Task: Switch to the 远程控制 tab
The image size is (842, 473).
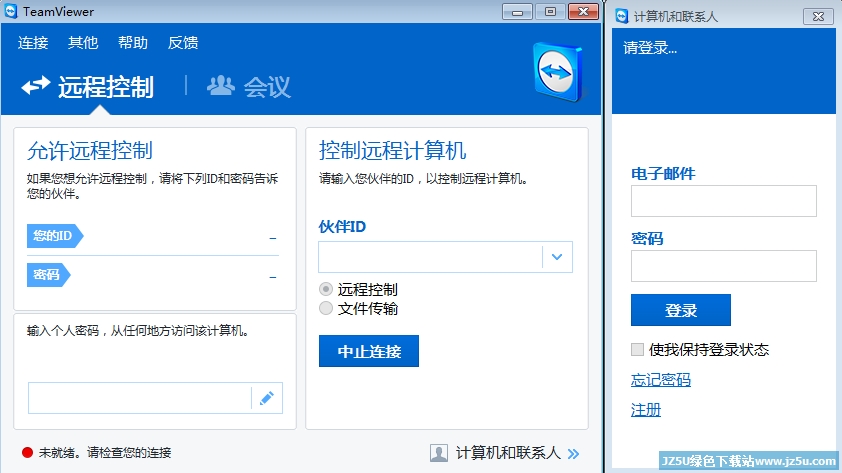Action: [106, 86]
